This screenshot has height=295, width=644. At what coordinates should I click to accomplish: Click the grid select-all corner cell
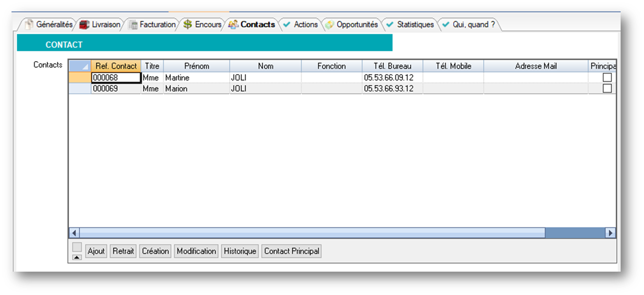click(x=80, y=66)
